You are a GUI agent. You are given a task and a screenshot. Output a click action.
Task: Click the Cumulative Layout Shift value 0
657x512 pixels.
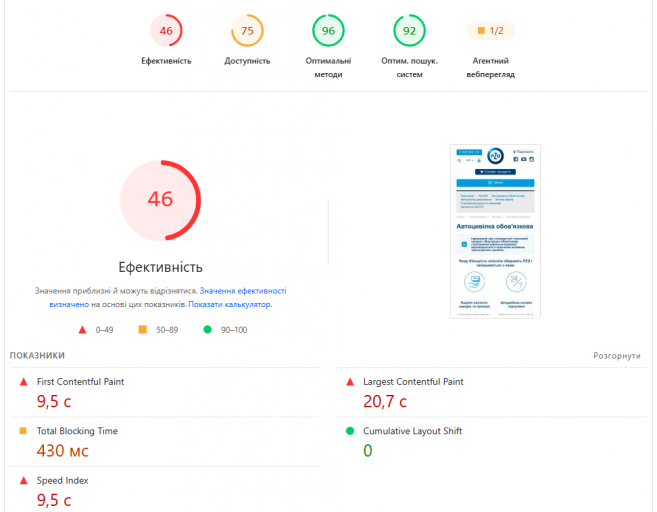(367, 451)
